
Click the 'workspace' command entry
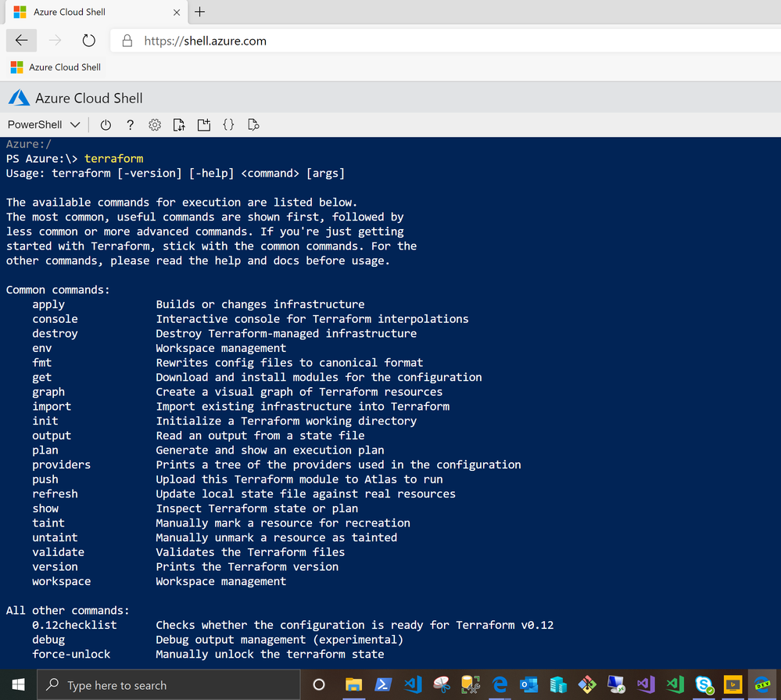point(61,581)
